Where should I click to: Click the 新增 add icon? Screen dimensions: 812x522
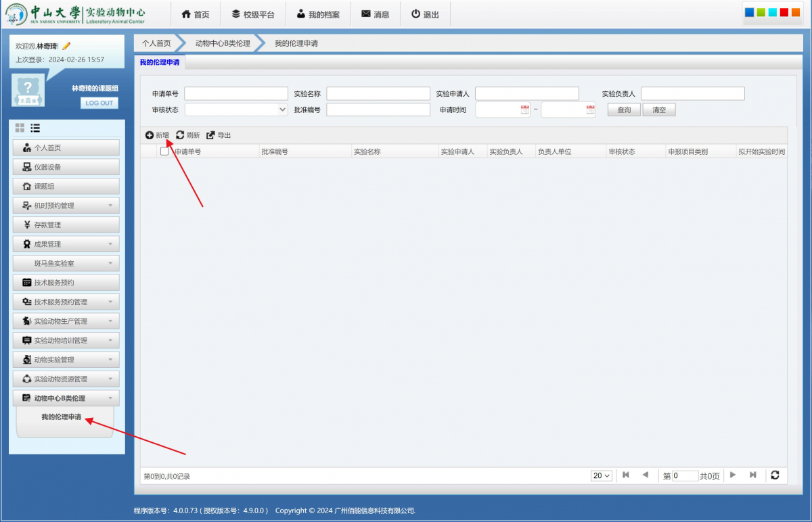pos(150,135)
